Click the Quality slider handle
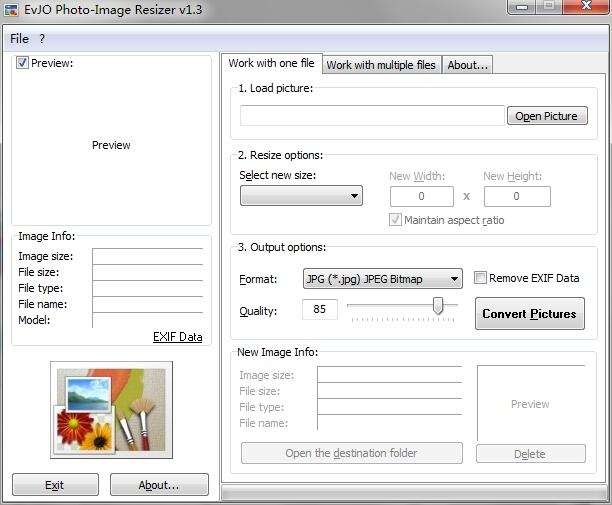The width and height of the screenshot is (612, 505). (438, 305)
